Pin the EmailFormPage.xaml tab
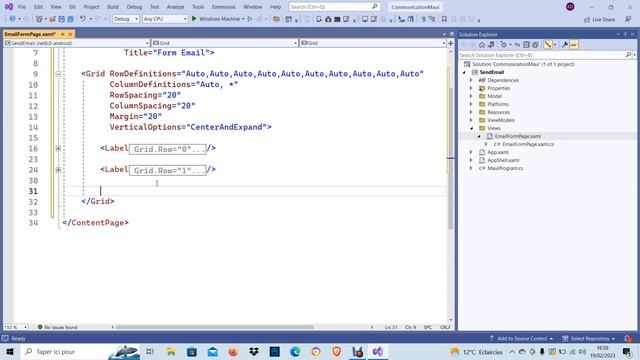The image size is (640, 360). (x=62, y=34)
